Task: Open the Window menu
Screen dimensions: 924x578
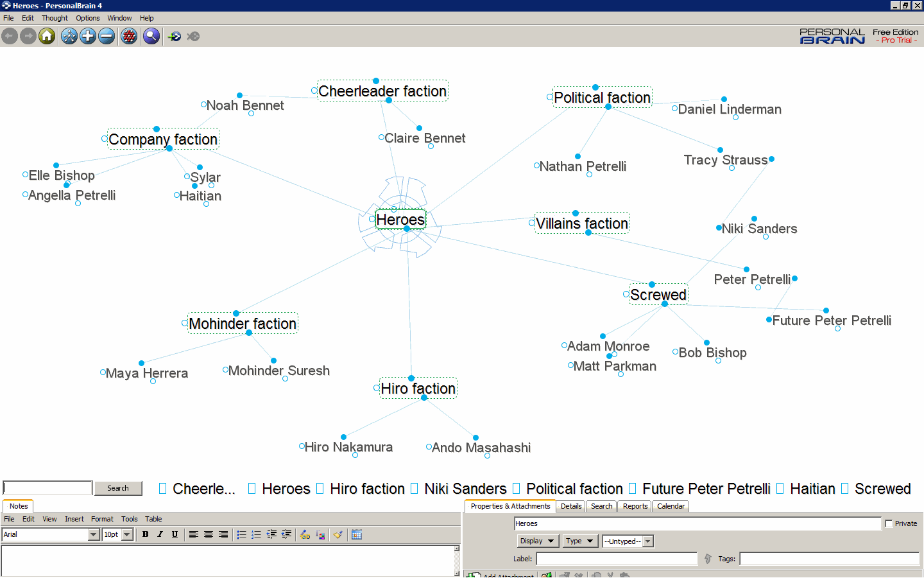Action: coord(119,18)
